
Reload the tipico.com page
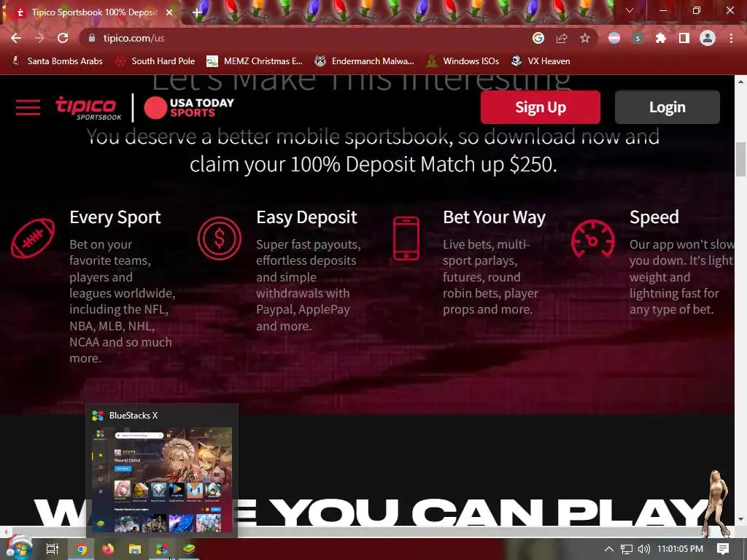(x=63, y=38)
